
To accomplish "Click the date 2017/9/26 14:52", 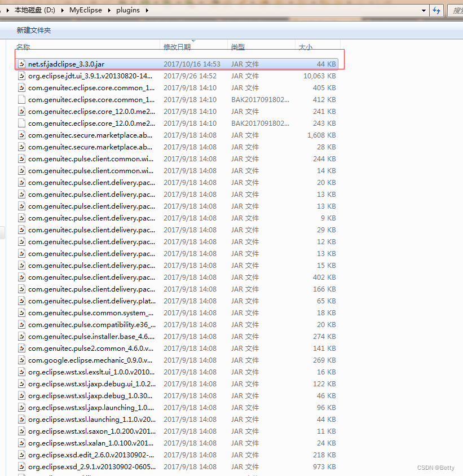I will pos(190,76).
